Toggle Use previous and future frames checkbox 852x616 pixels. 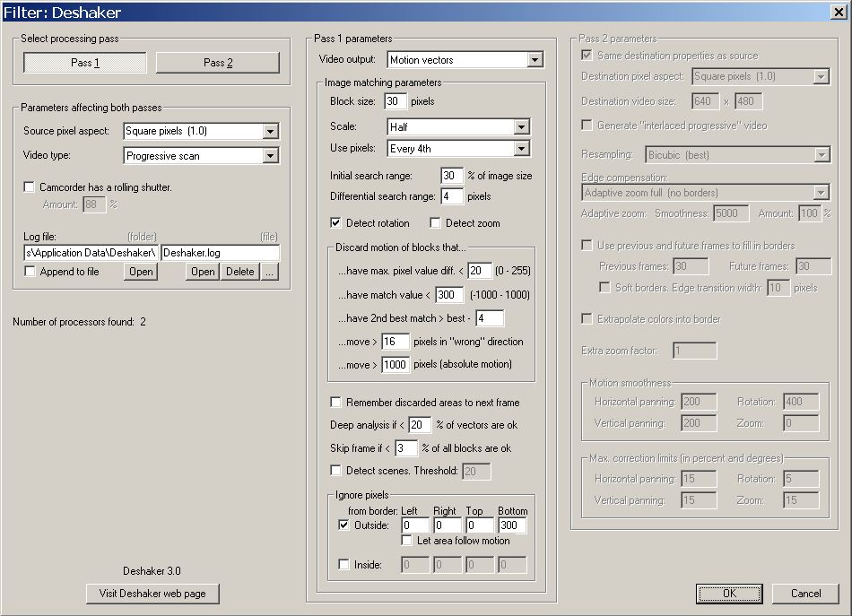click(x=587, y=245)
